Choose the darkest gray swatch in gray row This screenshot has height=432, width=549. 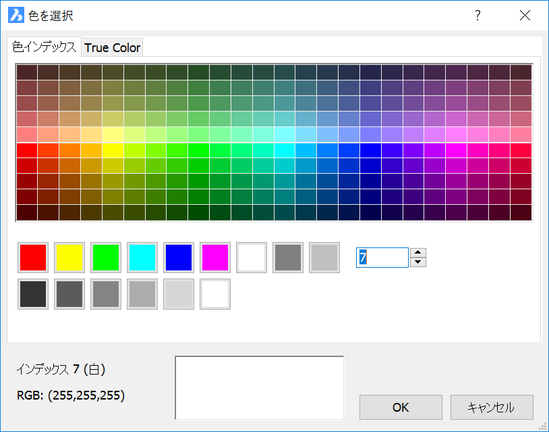(33, 294)
